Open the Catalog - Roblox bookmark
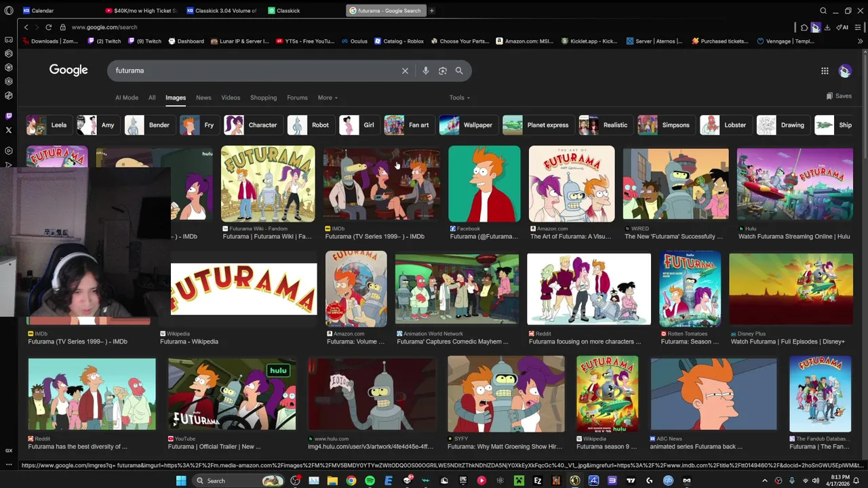The height and width of the screenshot is (488, 868). pos(399,41)
